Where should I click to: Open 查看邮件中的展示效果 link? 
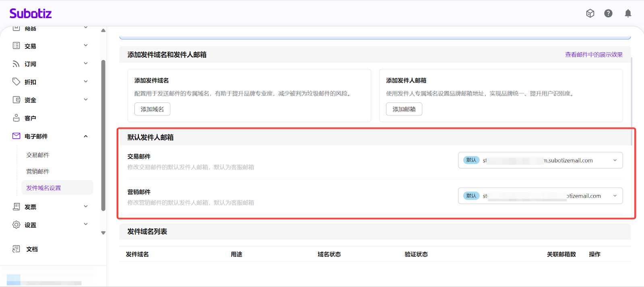point(594,55)
